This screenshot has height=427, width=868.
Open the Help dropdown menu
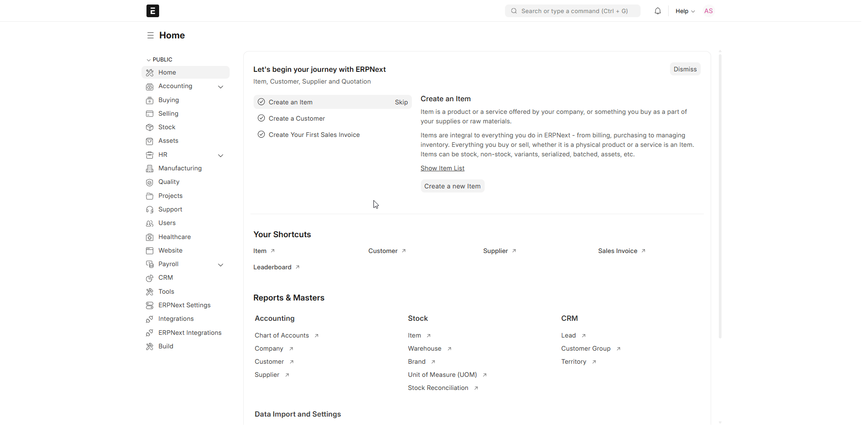pos(685,11)
